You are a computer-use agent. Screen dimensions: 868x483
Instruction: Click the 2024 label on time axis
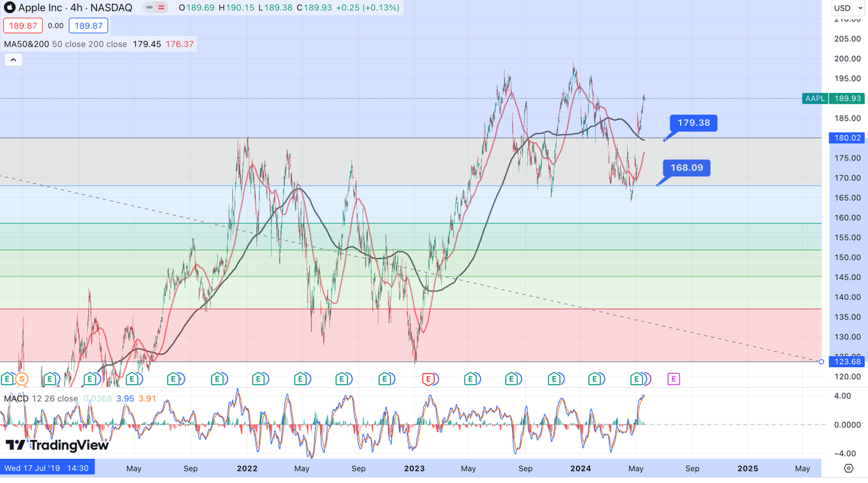581,468
